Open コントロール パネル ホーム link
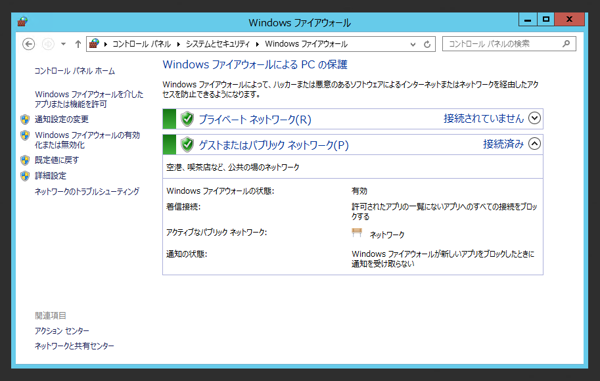Screen dimensions: 600x381 75,71
